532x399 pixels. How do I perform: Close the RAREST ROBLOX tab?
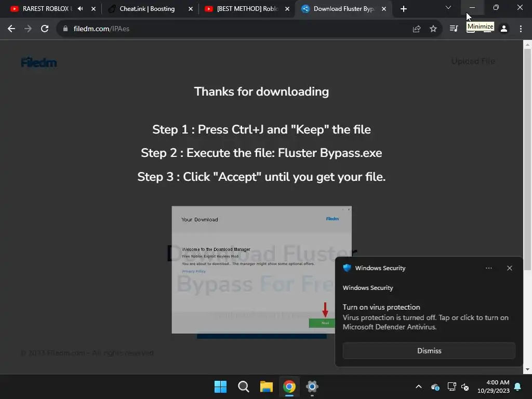click(x=94, y=9)
